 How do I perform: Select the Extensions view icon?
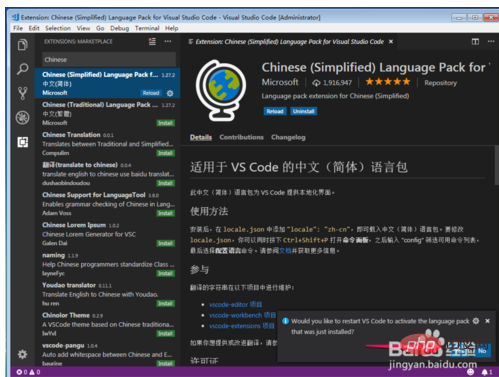click(x=23, y=142)
